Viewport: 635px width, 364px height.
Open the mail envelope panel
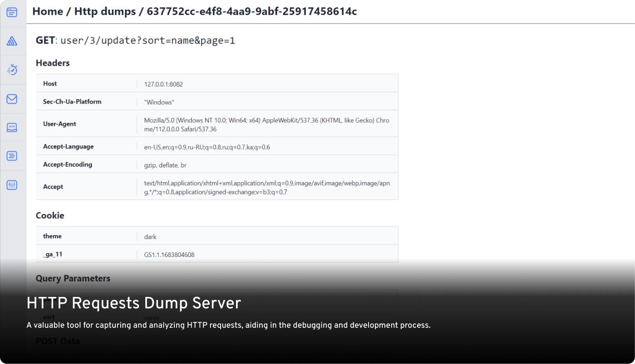pyautogui.click(x=11, y=98)
